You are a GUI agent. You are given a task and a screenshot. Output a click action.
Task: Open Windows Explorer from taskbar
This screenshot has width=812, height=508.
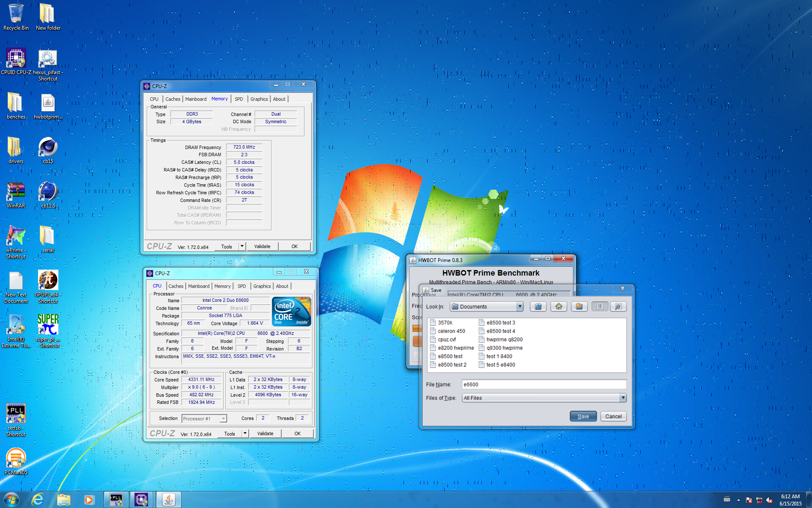point(64,500)
